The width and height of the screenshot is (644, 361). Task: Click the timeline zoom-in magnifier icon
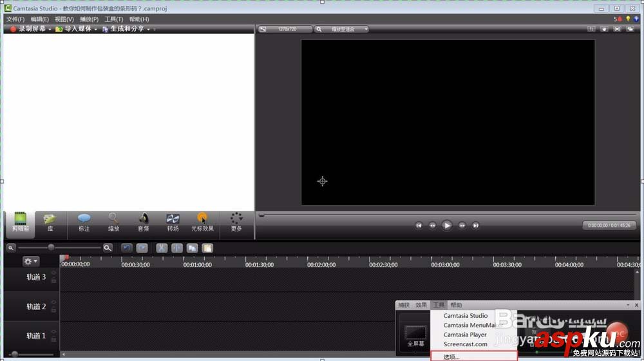tap(108, 248)
